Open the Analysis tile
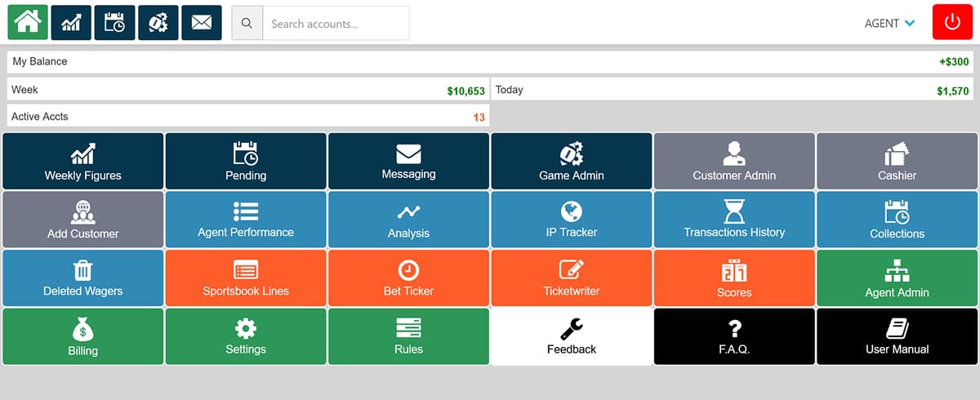The height and width of the screenshot is (400, 980). 408,220
